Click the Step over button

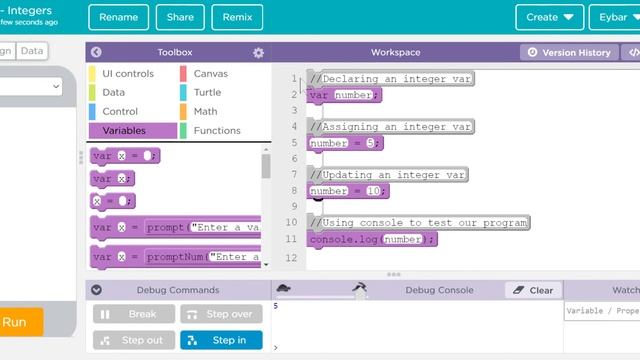point(221,314)
